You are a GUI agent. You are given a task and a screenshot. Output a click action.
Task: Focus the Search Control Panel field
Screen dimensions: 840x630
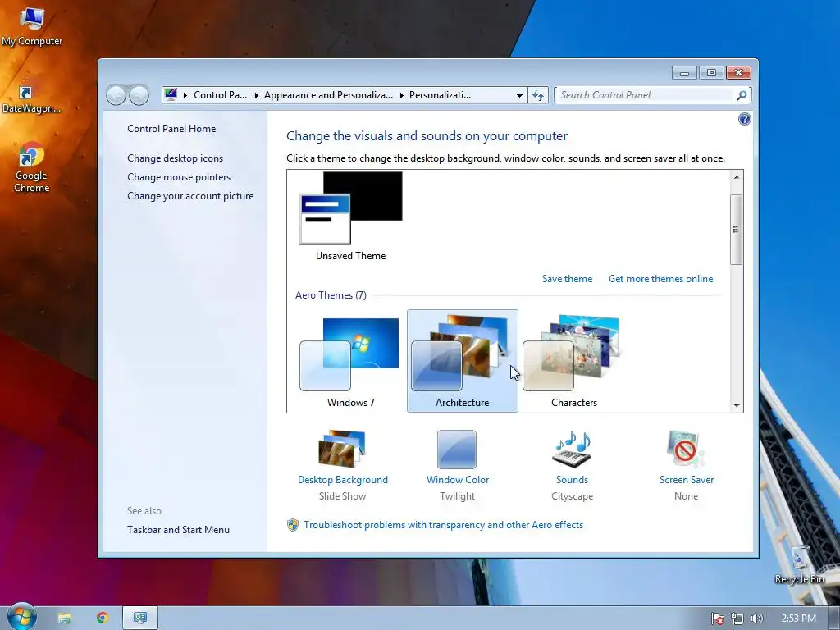point(646,95)
